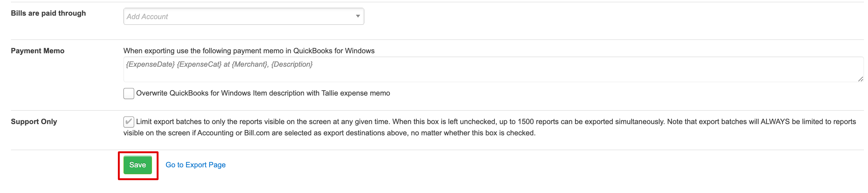Click the green Save button

point(138,165)
